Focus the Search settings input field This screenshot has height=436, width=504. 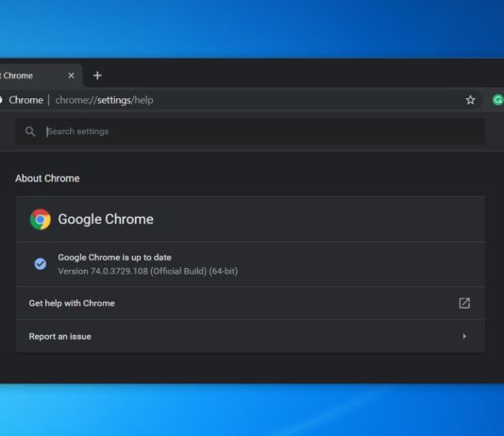(250, 131)
